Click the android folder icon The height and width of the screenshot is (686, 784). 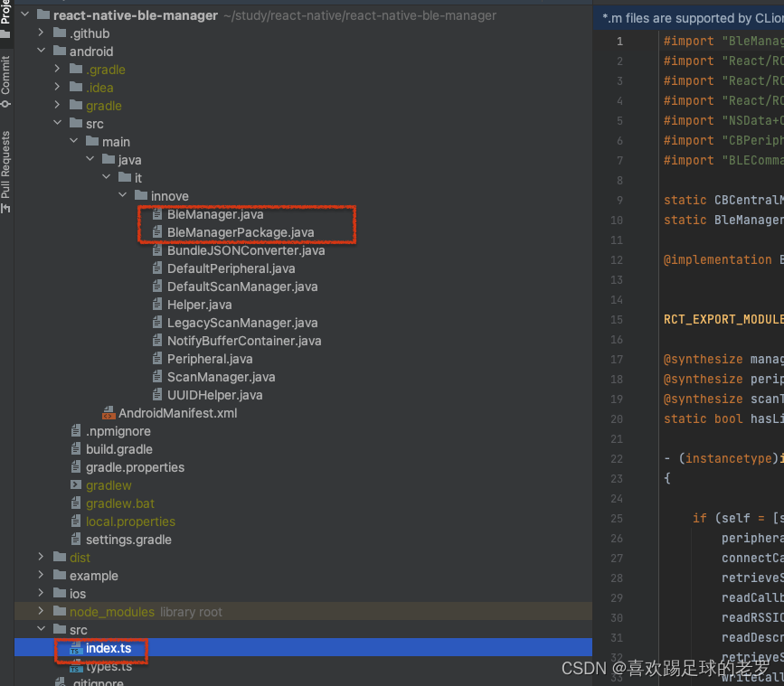click(60, 51)
